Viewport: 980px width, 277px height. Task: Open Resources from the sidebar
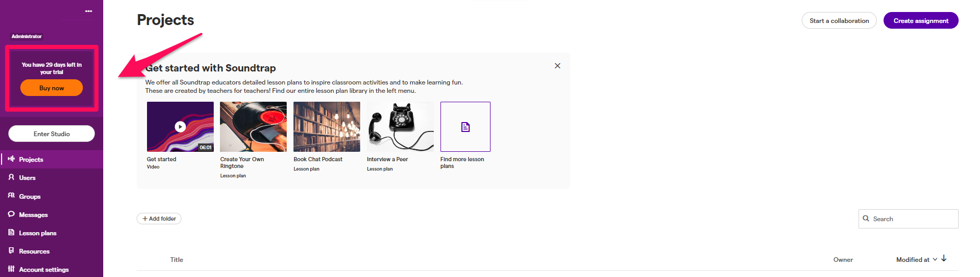click(x=52, y=251)
